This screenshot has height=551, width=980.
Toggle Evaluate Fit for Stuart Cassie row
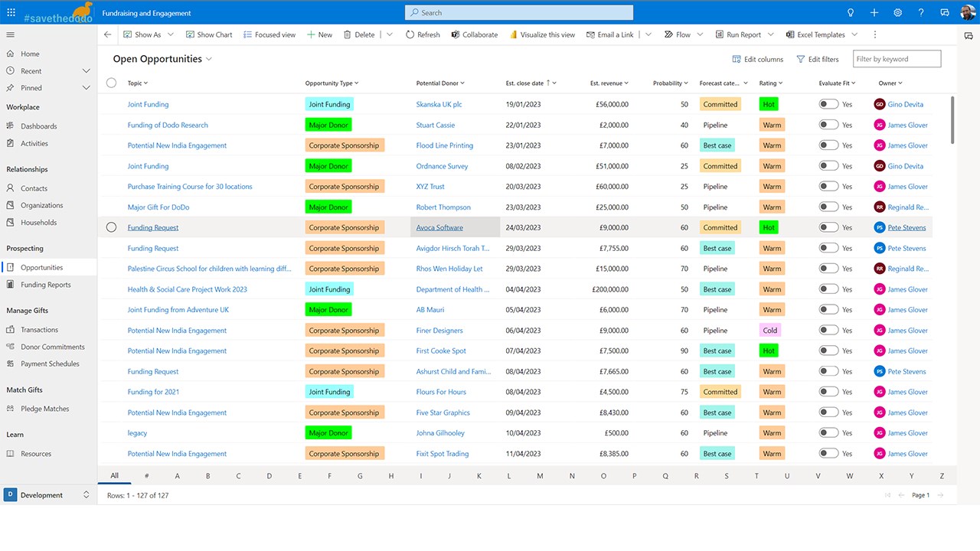pos(828,125)
